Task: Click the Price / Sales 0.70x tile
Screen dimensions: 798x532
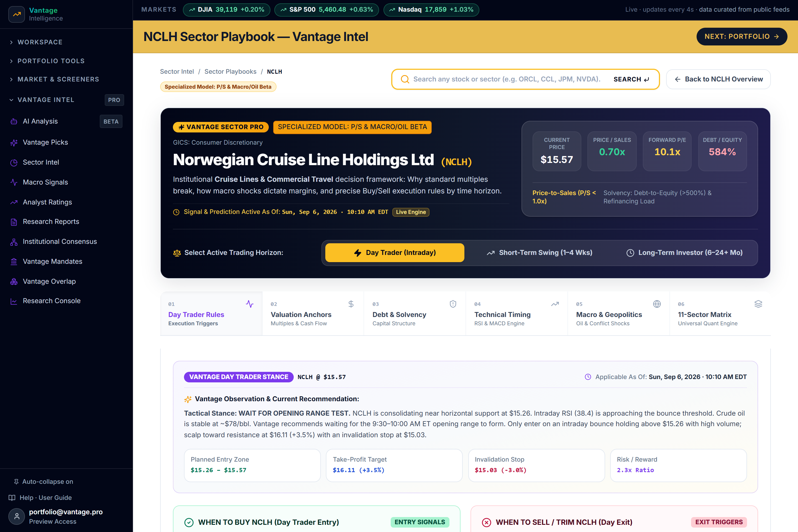Action: (x=612, y=151)
